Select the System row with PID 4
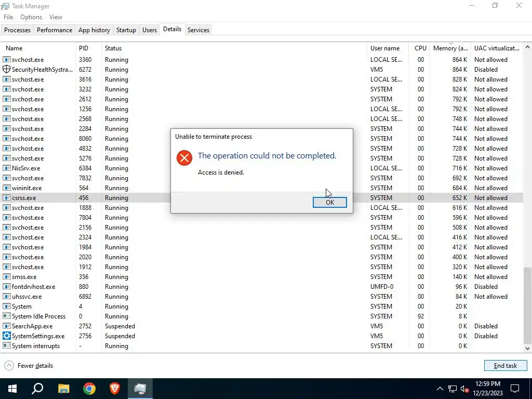Viewport: 532px width, 399px height. [262, 306]
